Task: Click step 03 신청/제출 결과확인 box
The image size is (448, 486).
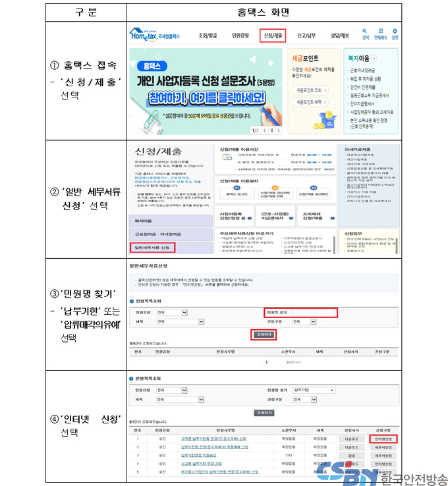Action: coord(314,194)
